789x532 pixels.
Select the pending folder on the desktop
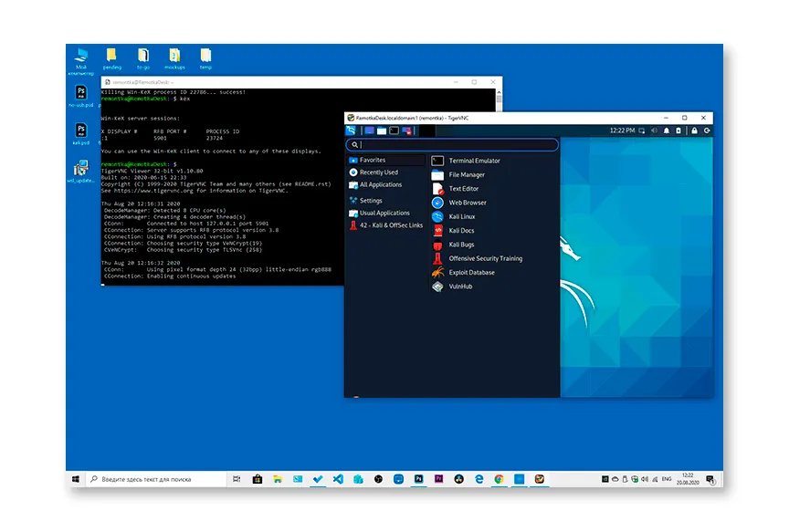pos(111,58)
